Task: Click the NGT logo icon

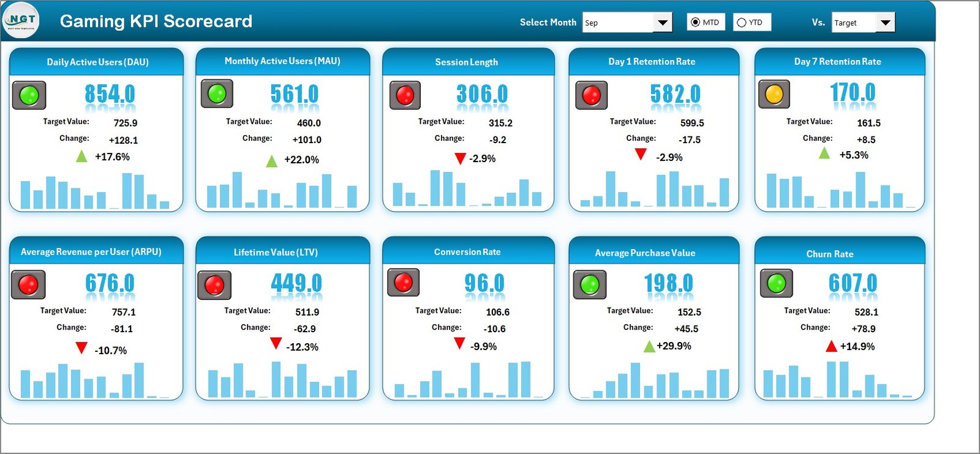Action: [21, 20]
